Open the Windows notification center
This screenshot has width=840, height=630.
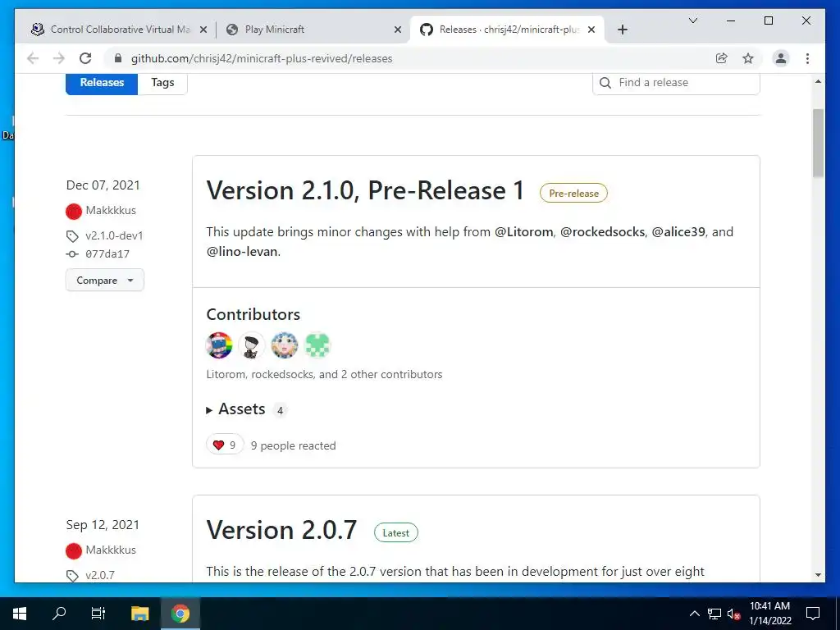[813, 614]
